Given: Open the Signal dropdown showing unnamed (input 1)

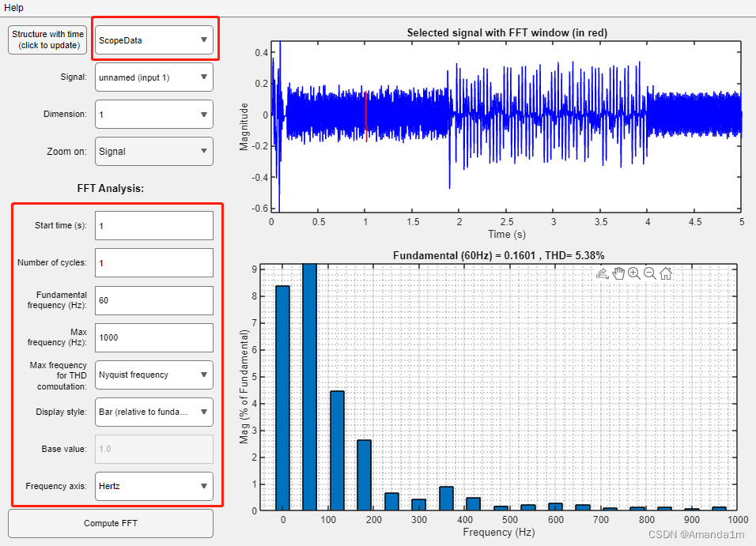Looking at the screenshot, I should tap(153, 77).
